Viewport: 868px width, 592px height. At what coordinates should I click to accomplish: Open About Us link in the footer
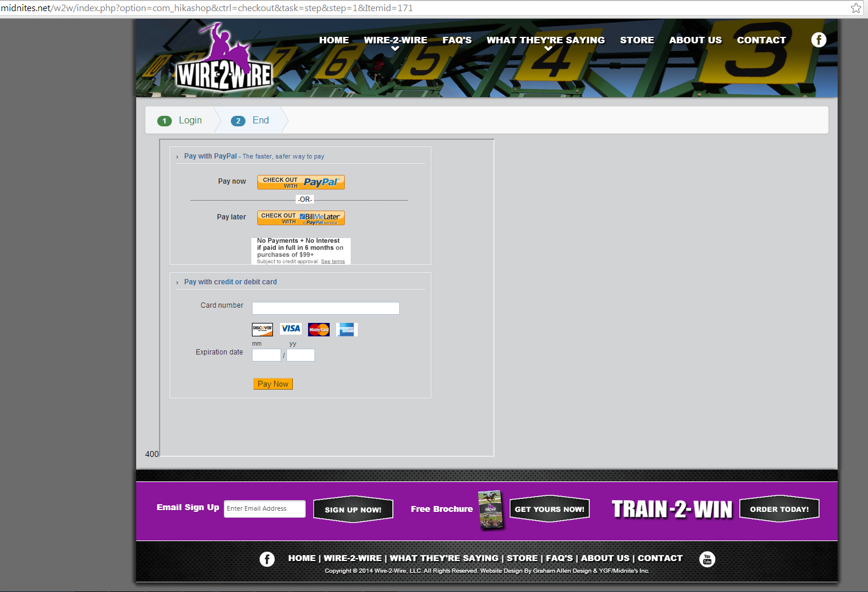click(x=605, y=558)
